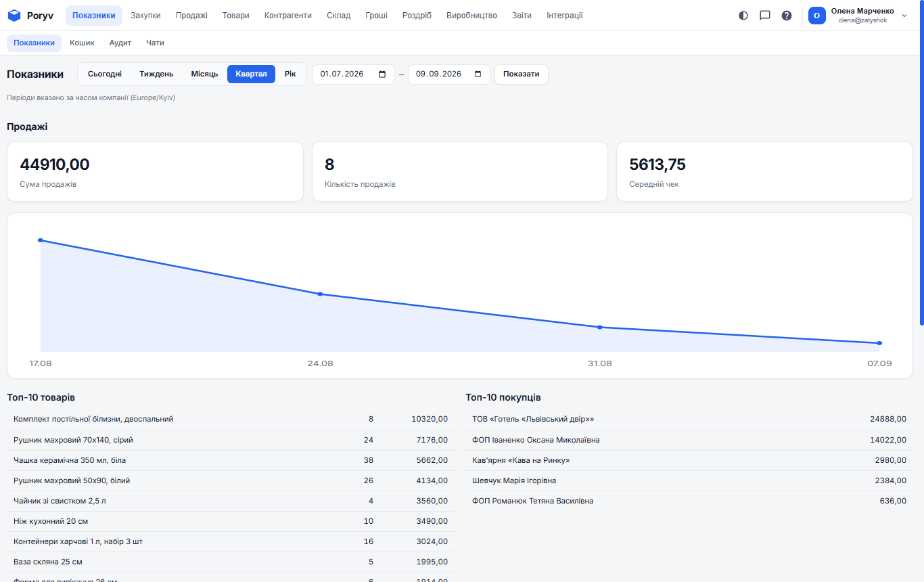Open the chat messages icon
This screenshot has width=924, height=582.
point(765,16)
